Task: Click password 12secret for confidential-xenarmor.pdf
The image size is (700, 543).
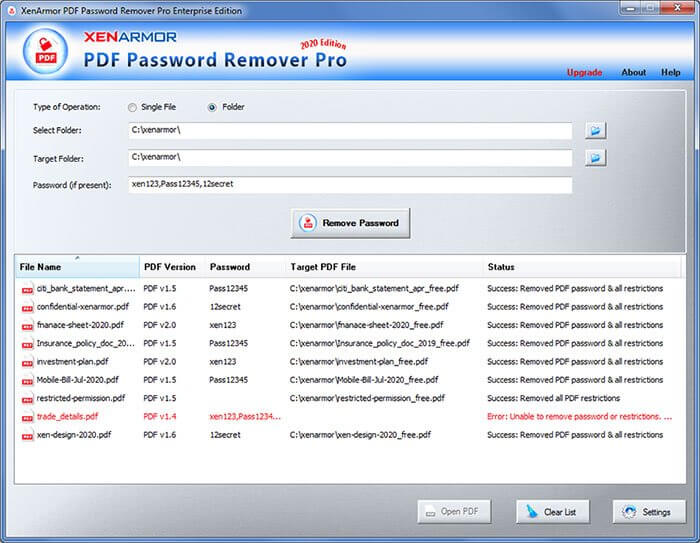Action: tap(225, 307)
